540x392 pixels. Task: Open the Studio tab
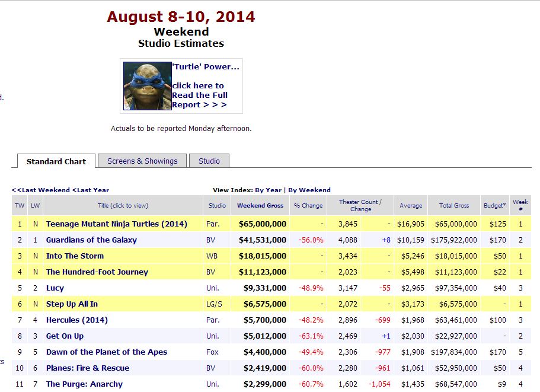pos(209,161)
